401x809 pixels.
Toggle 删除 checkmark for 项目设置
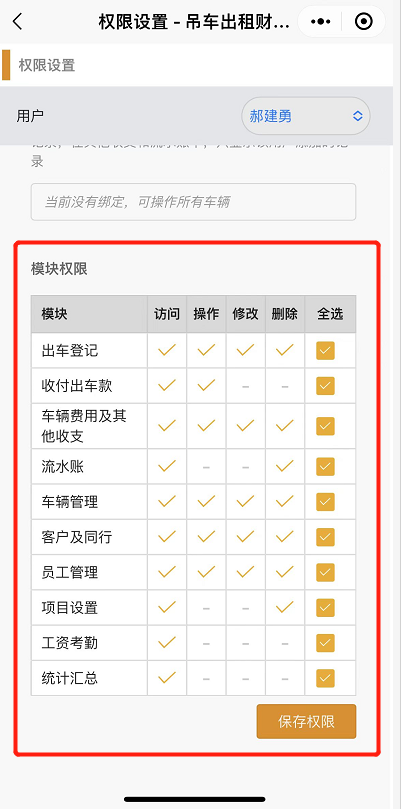[285, 607]
